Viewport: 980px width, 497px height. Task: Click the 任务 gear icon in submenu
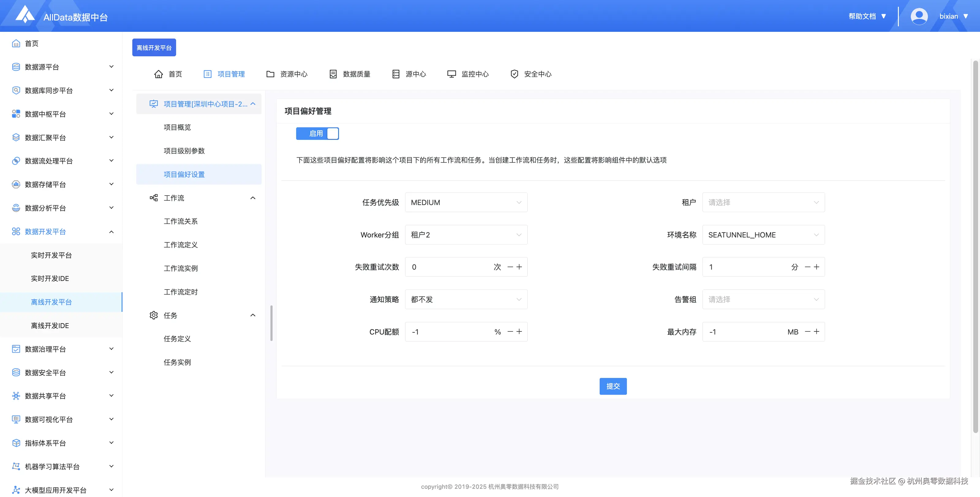[x=154, y=315]
